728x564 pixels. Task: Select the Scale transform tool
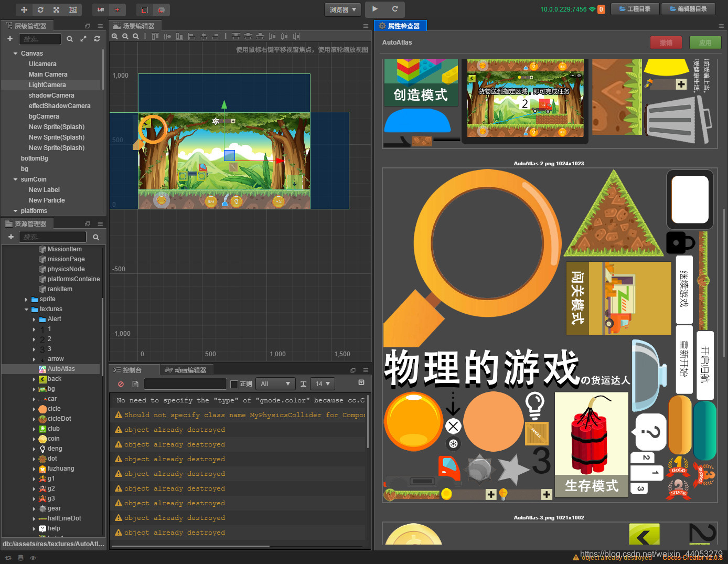56,9
